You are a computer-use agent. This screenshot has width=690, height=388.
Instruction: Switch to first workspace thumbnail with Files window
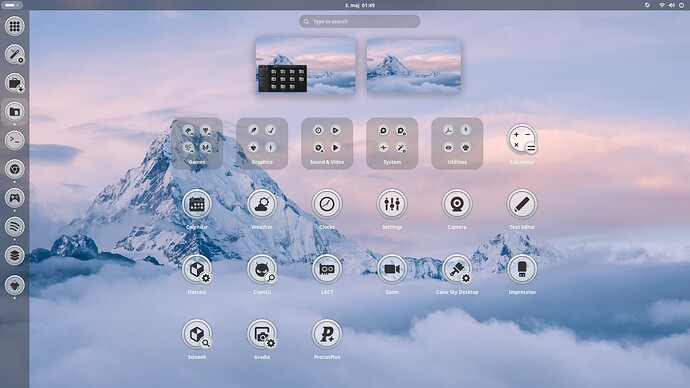(x=306, y=66)
